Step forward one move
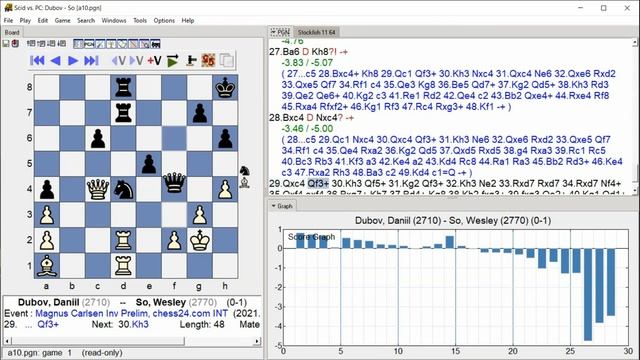 (73, 60)
